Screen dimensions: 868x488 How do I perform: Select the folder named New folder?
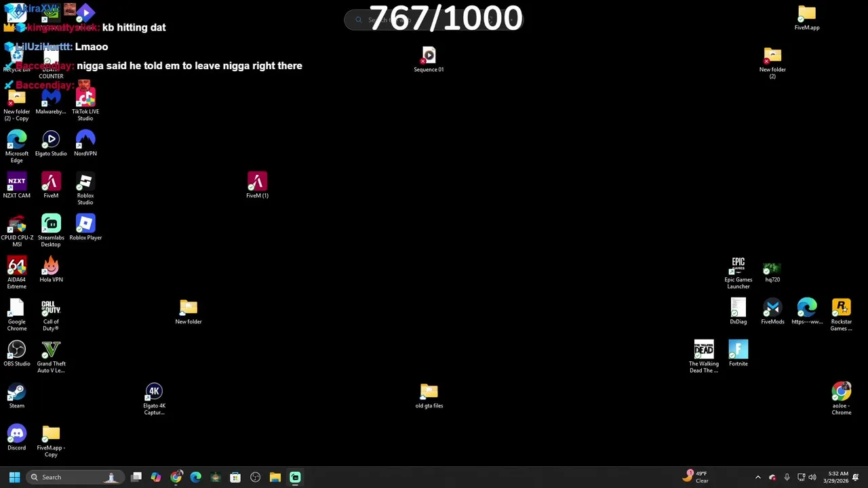[189, 311]
